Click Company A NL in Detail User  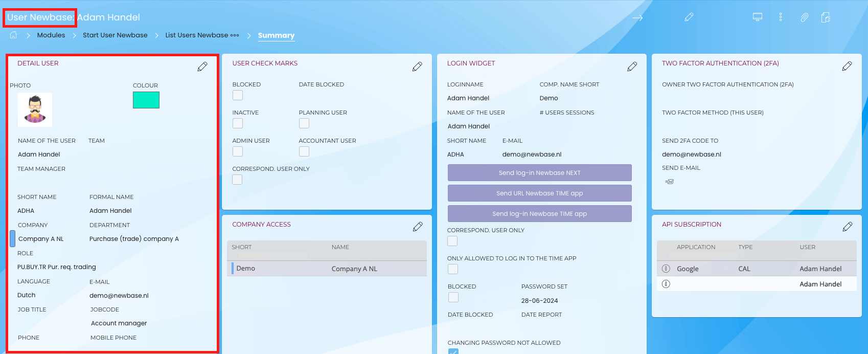(41, 239)
